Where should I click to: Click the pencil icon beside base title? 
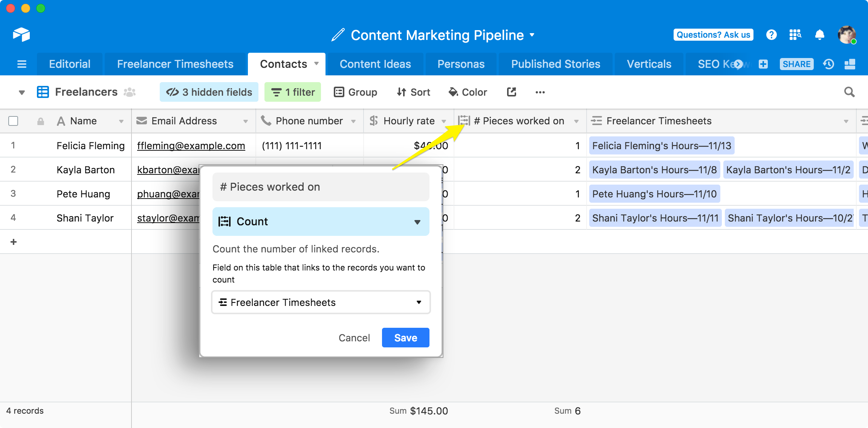point(338,35)
